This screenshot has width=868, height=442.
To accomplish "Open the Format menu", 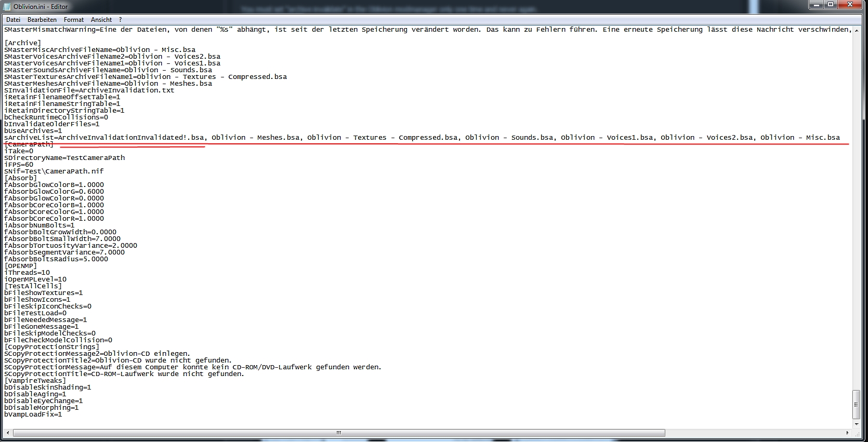I will (74, 20).
